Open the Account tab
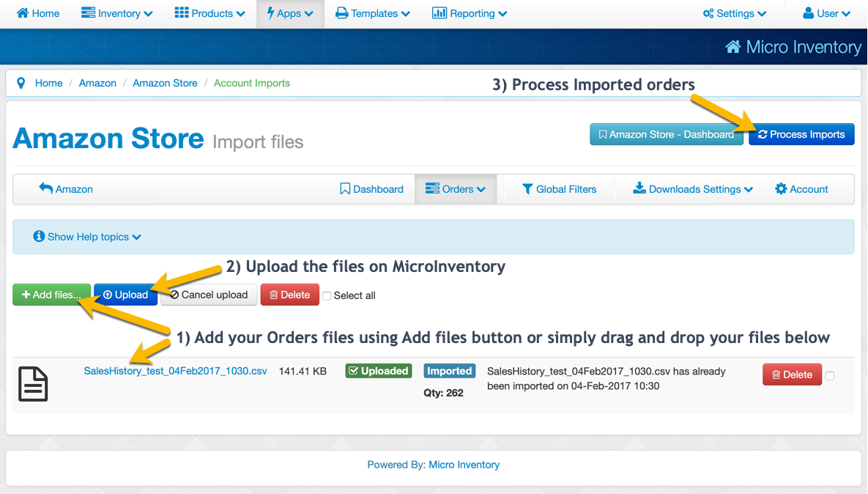Viewport: 868px width, 494px height. pos(801,189)
